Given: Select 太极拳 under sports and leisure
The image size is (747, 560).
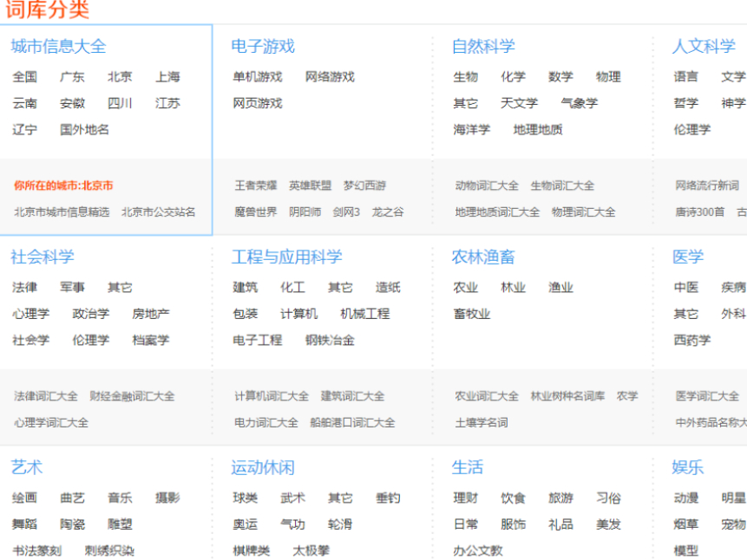Looking at the screenshot, I should [311, 550].
